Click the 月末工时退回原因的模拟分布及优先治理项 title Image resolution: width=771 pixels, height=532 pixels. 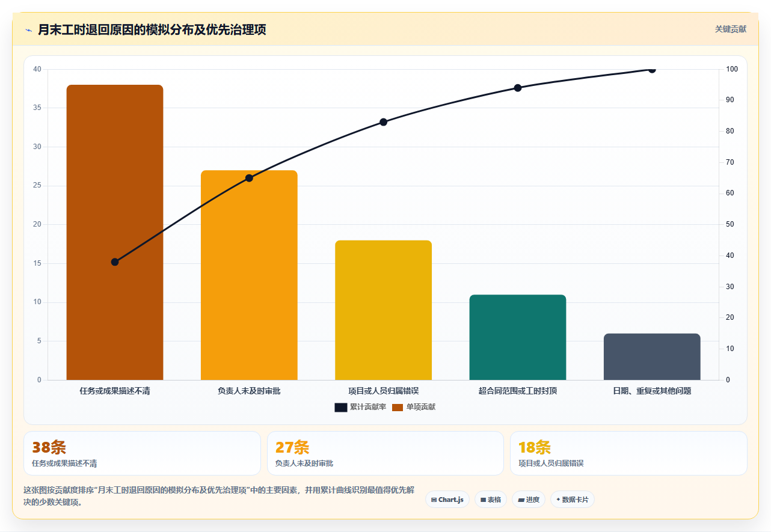[152, 29]
